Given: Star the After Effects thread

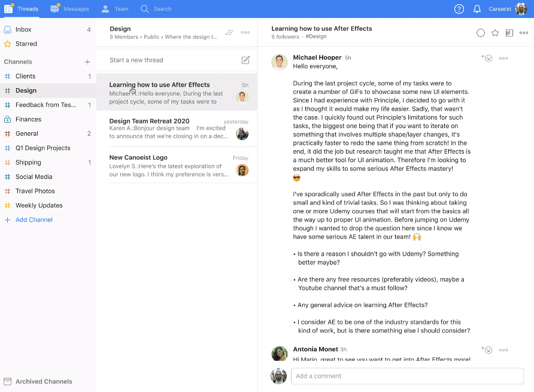Looking at the screenshot, I should pyautogui.click(x=495, y=33).
